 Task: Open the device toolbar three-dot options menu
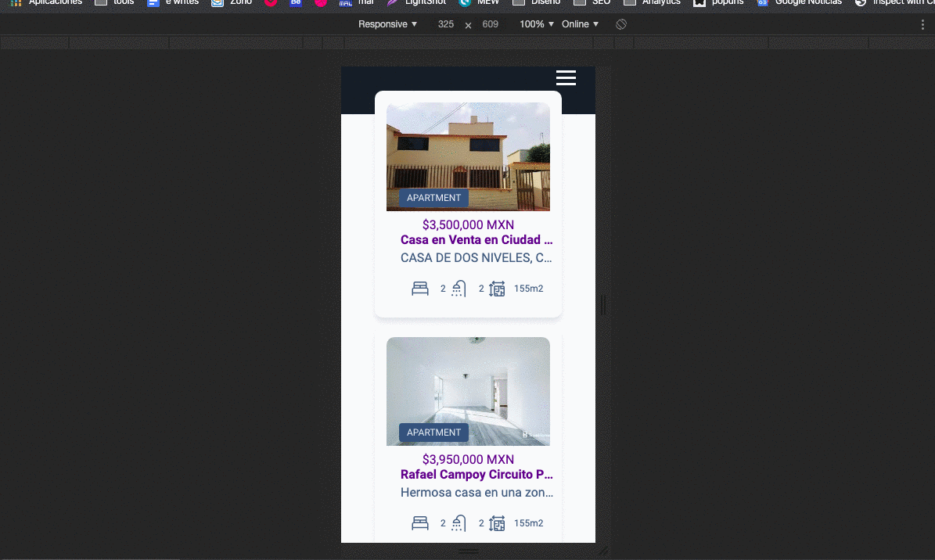click(922, 24)
